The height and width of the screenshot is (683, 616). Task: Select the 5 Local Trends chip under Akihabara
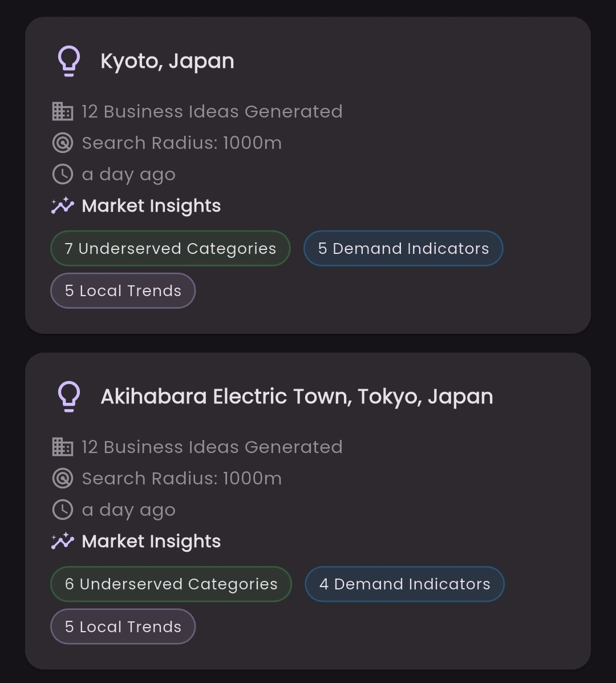coord(123,627)
